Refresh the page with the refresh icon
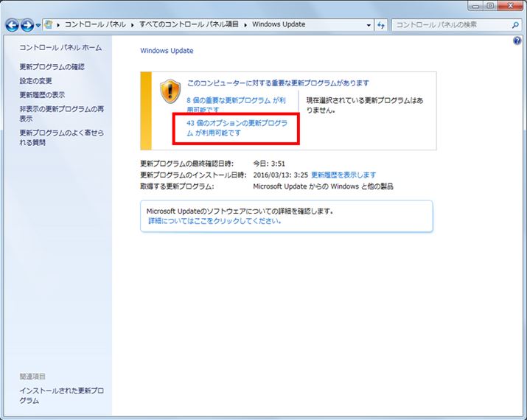 381,25
